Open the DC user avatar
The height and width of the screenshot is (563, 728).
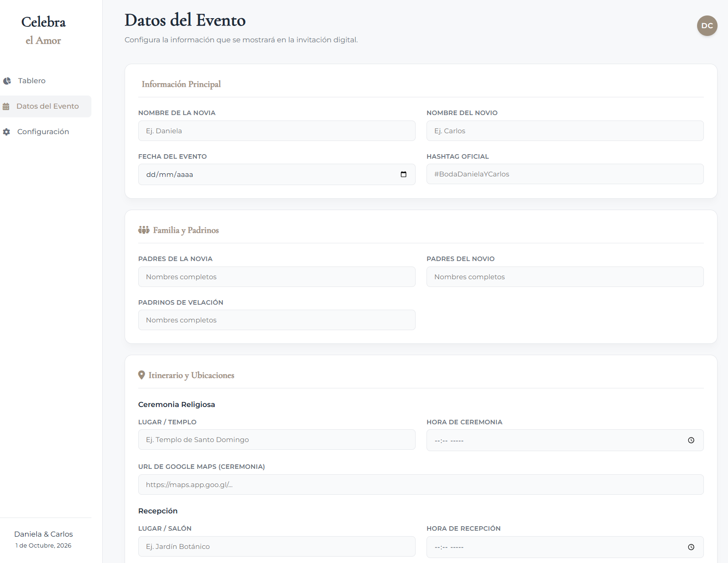(707, 25)
